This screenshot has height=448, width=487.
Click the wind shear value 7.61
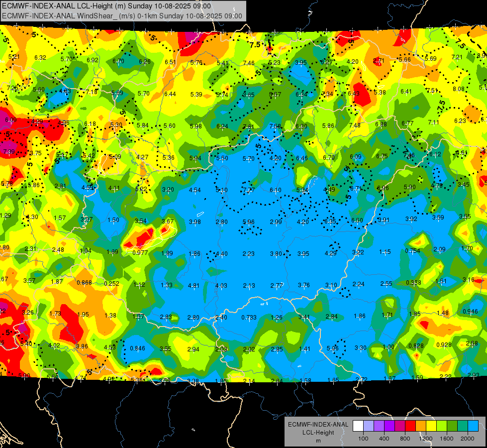pos(248,126)
